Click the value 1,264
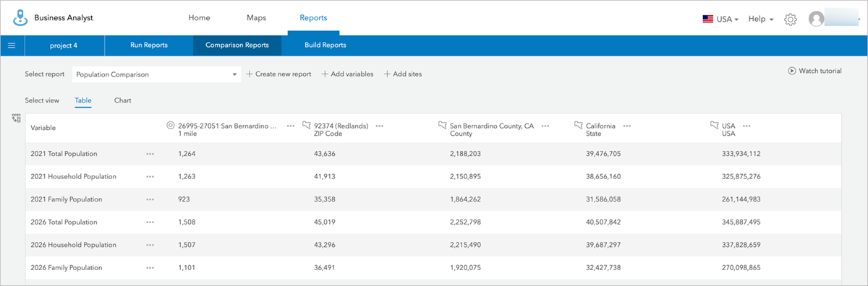Screen dimensions: 868x286 (187, 154)
